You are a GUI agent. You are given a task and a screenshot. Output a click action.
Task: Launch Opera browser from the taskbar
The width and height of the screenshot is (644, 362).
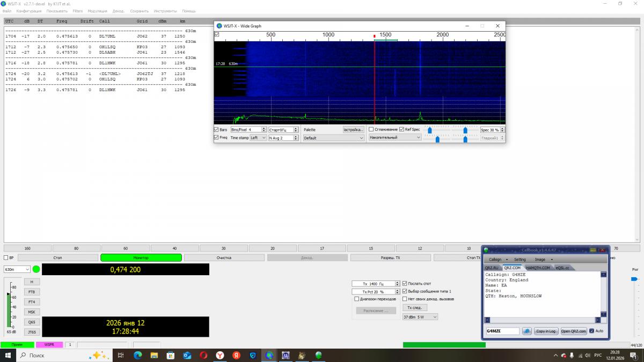203,355
